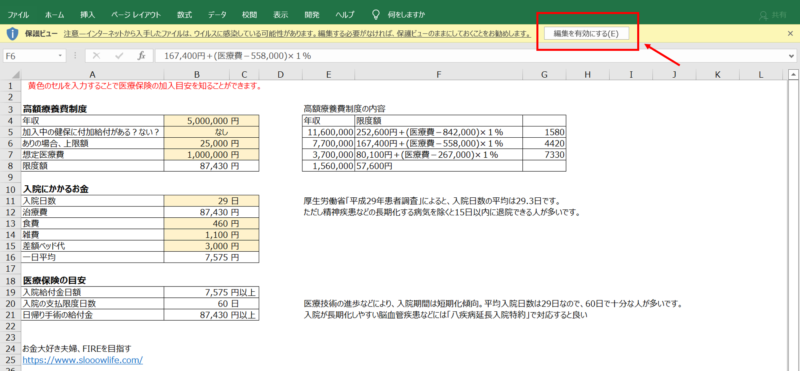
Task: Select the 高額療養費制度 heading cell
Action: 92,109
